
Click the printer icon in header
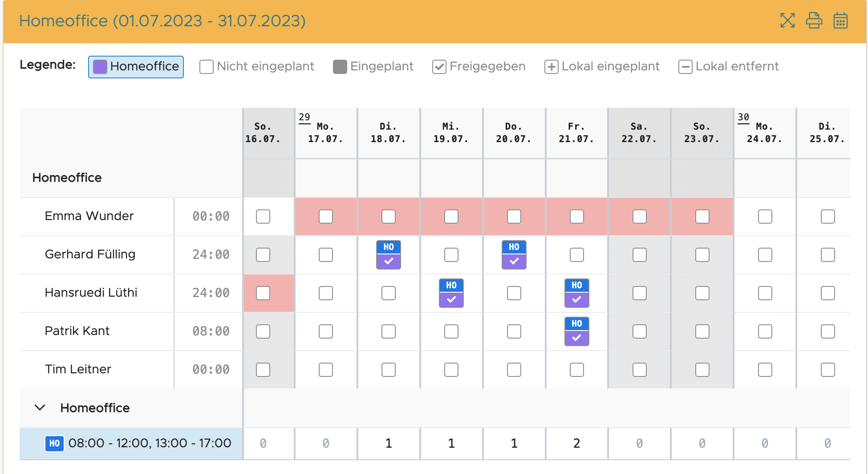pyautogui.click(x=814, y=20)
